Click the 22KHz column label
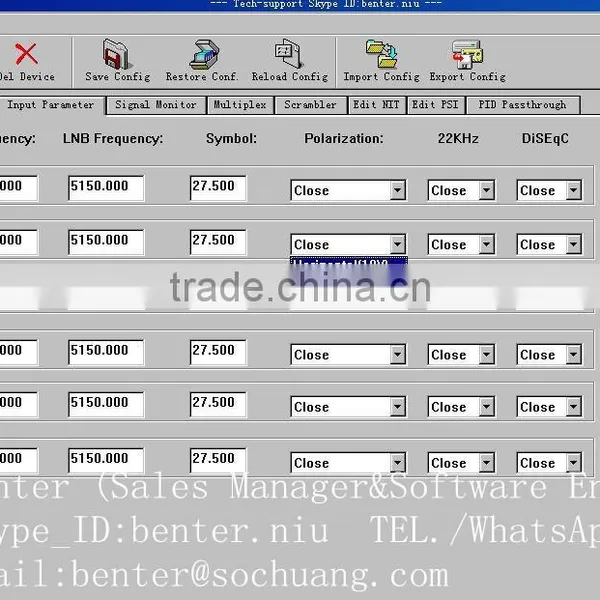 pyautogui.click(x=458, y=139)
